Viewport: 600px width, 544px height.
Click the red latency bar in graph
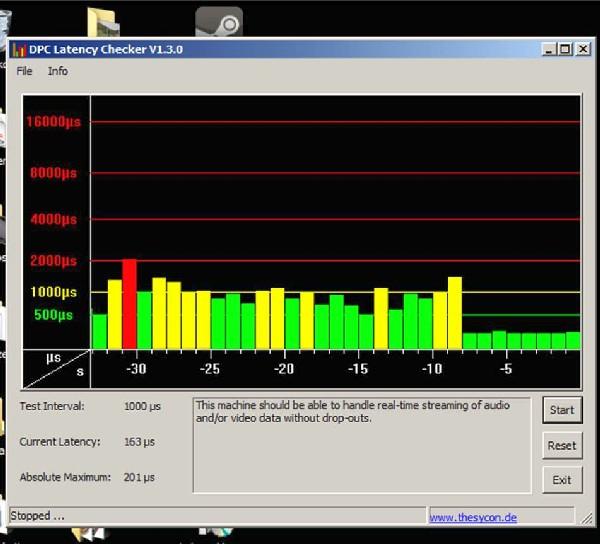129,304
